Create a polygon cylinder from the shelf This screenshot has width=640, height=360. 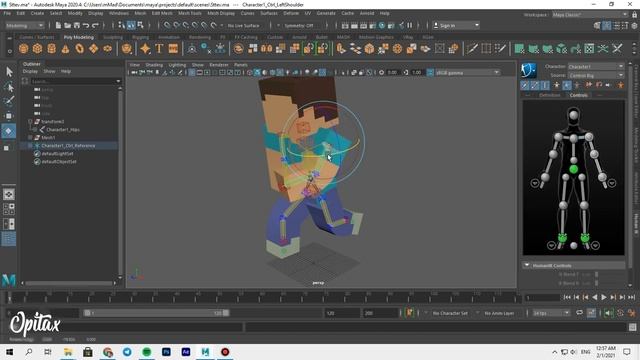coord(51,49)
